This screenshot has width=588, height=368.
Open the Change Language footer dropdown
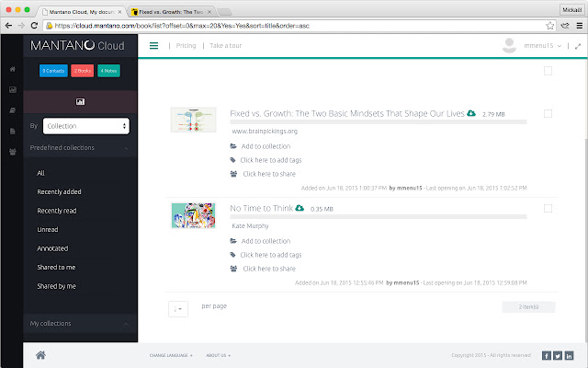click(171, 355)
